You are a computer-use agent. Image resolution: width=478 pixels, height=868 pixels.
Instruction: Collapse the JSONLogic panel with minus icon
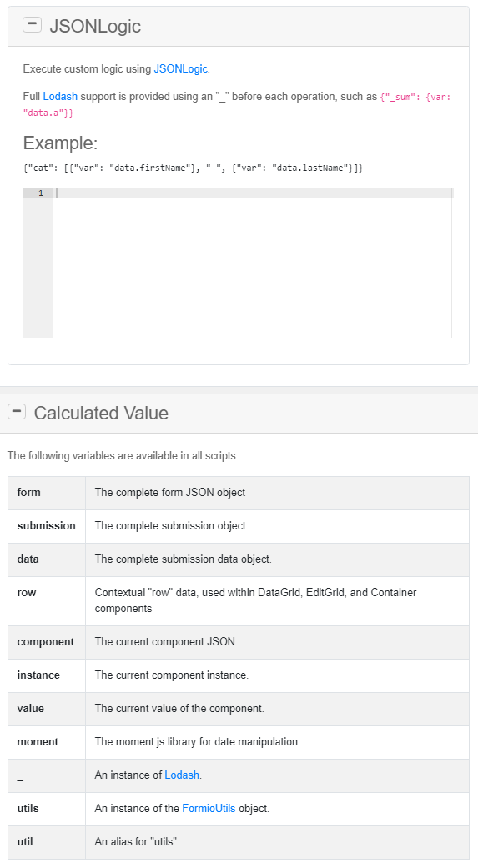tap(33, 24)
